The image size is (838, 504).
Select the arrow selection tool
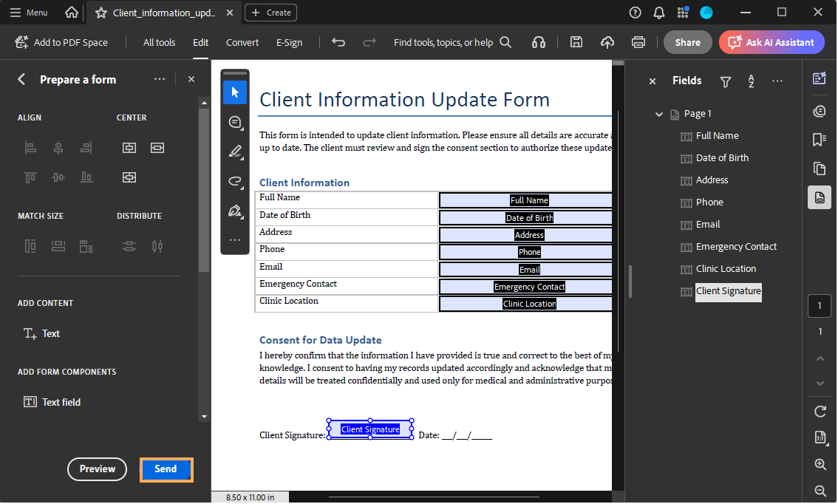pos(235,92)
